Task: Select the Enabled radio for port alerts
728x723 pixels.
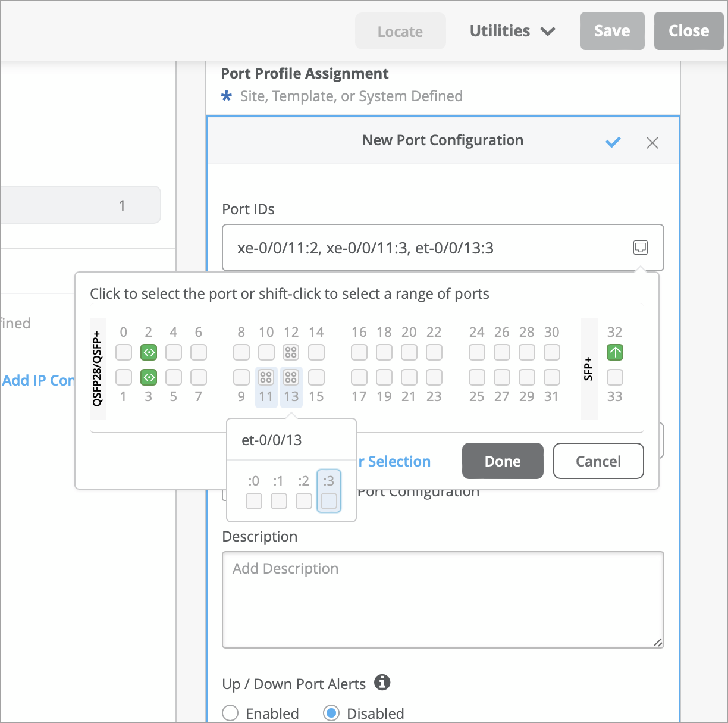Action: coord(230,713)
